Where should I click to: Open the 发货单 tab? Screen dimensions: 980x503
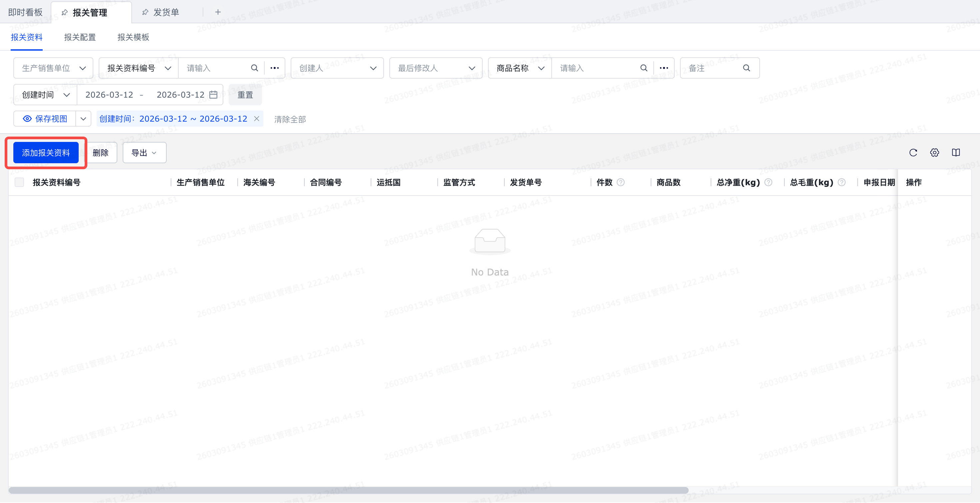point(166,12)
